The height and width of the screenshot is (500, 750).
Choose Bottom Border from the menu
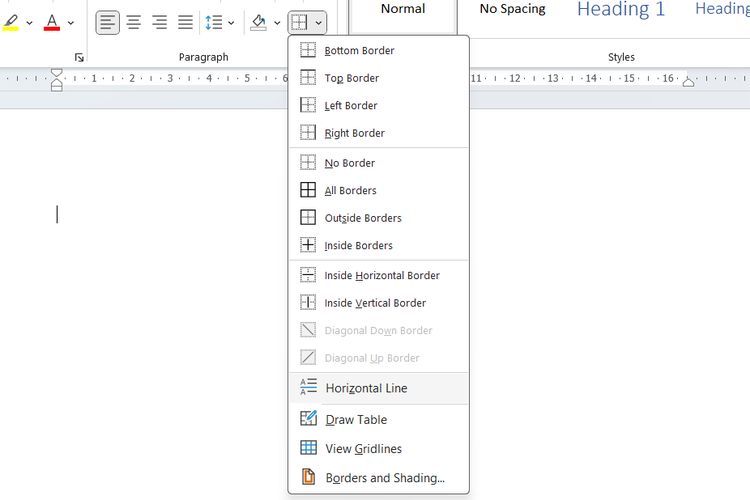pyautogui.click(x=378, y=50)
